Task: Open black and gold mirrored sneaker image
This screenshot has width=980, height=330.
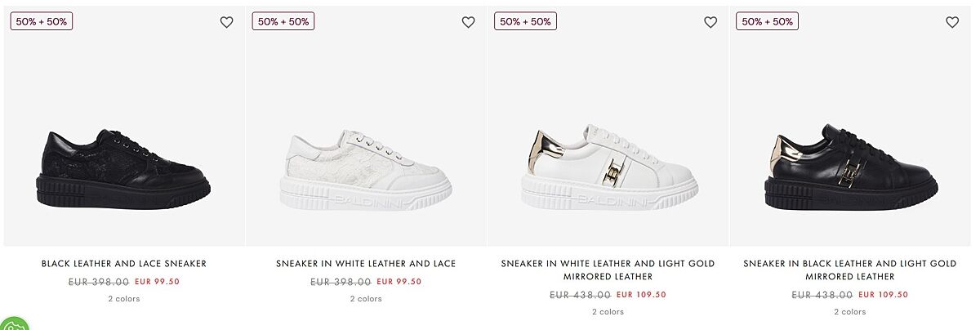Action: tap(850, 167)
